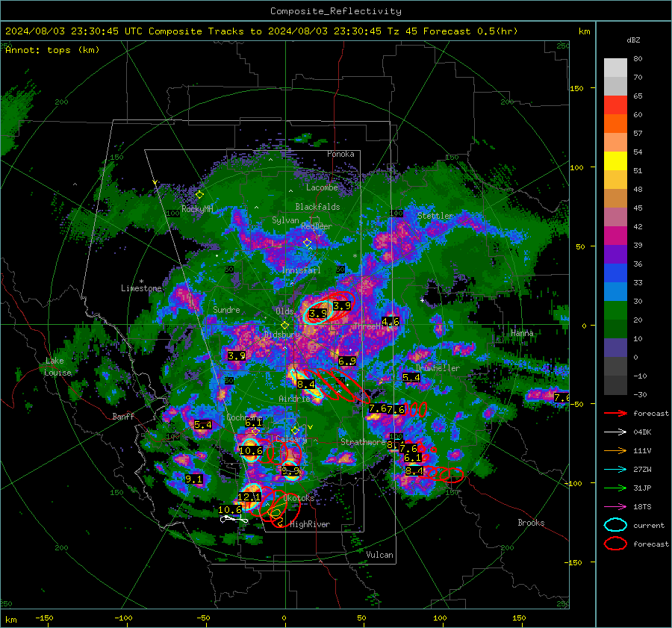Click the 6.9 storm top label
This screenshot has height=628, width=672.
tap(346, 361)
